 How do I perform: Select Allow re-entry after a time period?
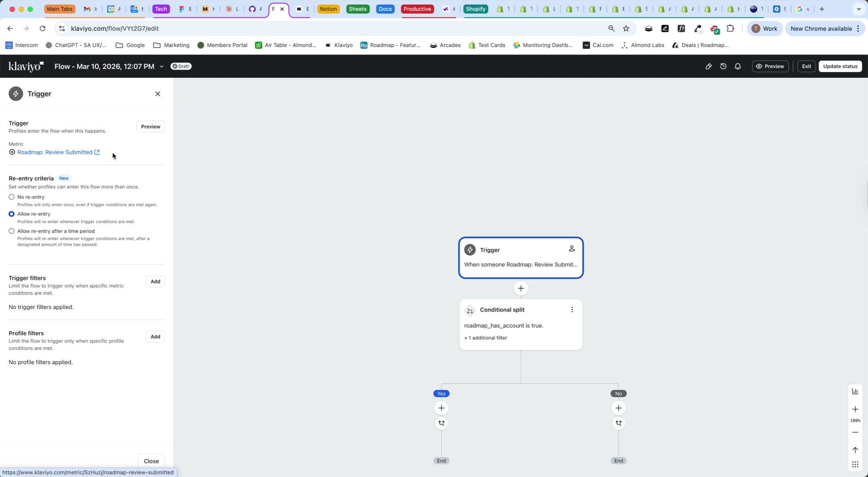click(x=11, y=231)
